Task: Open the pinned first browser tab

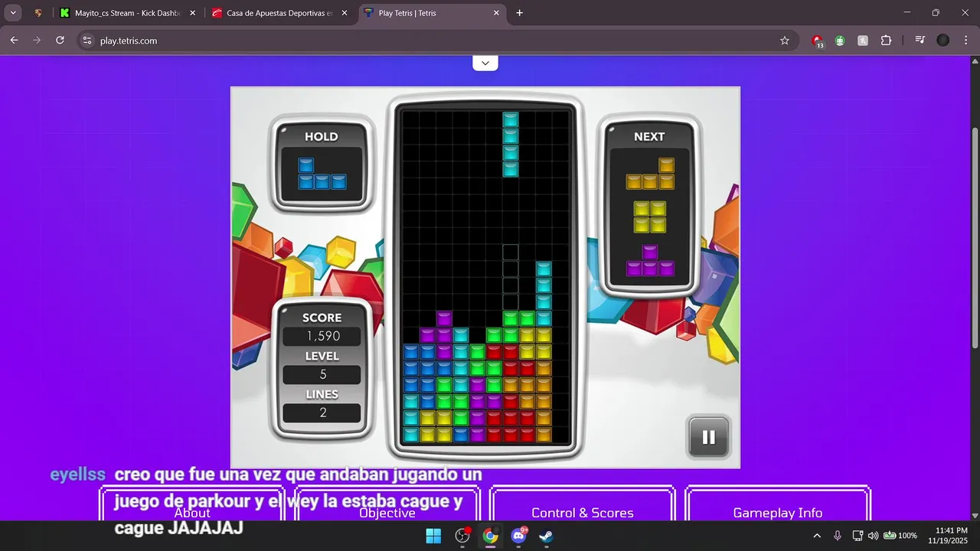Action: pos(38,13)
